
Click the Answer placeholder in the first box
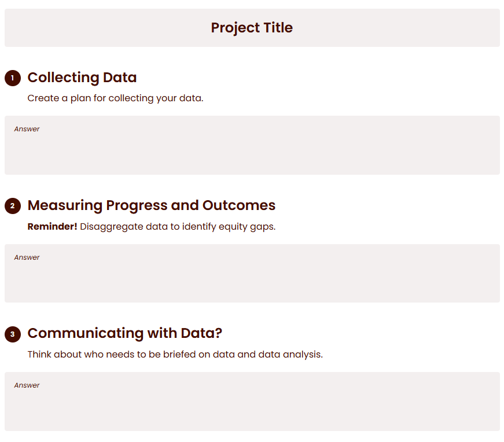click(27, 129)
